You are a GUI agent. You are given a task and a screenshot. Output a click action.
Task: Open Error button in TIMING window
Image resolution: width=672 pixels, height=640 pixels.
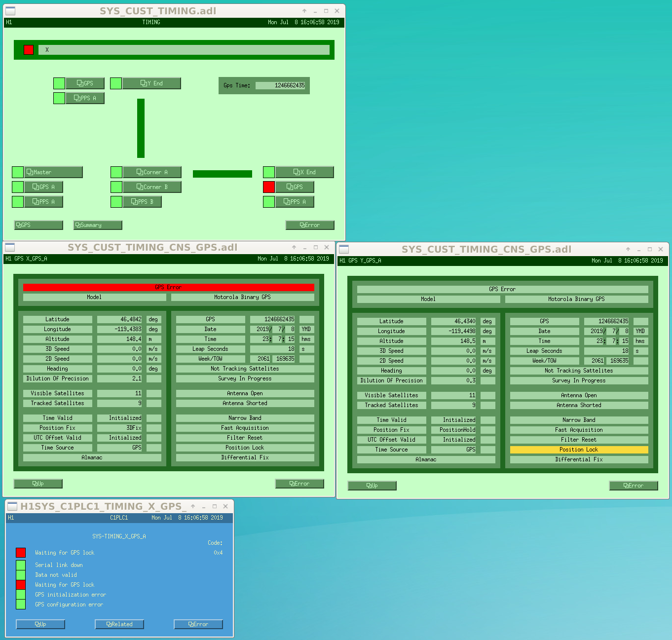point(310,225)
